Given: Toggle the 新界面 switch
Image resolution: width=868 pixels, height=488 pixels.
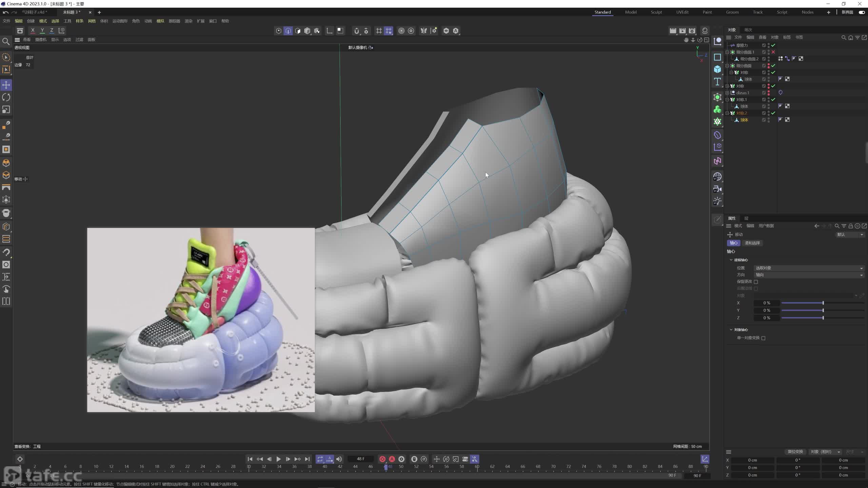Looking at the screenshot, I should pos(862,12).
